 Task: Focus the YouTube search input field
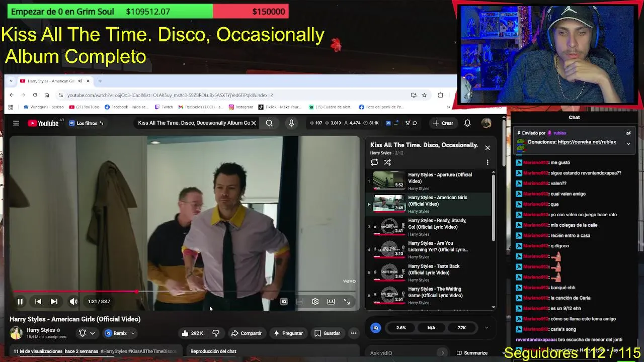click(x=194, y=123)
